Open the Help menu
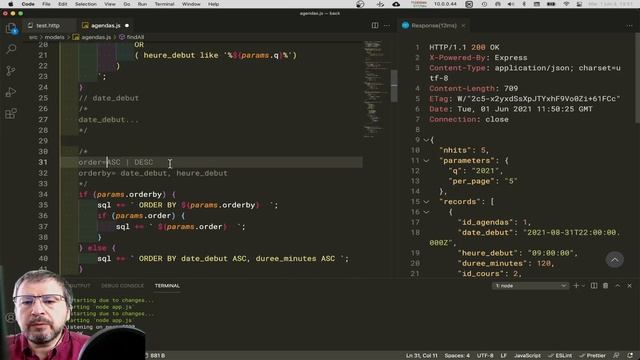Viewport: 640px width, 360px height. tap(213, 4)
